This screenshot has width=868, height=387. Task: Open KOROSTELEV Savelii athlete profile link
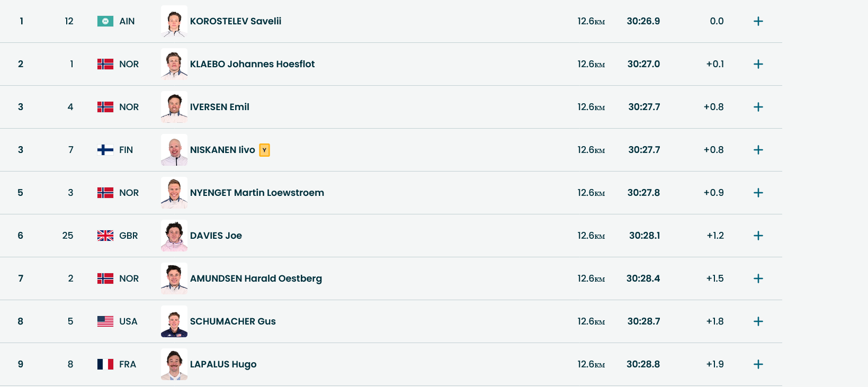coord(236,21)
